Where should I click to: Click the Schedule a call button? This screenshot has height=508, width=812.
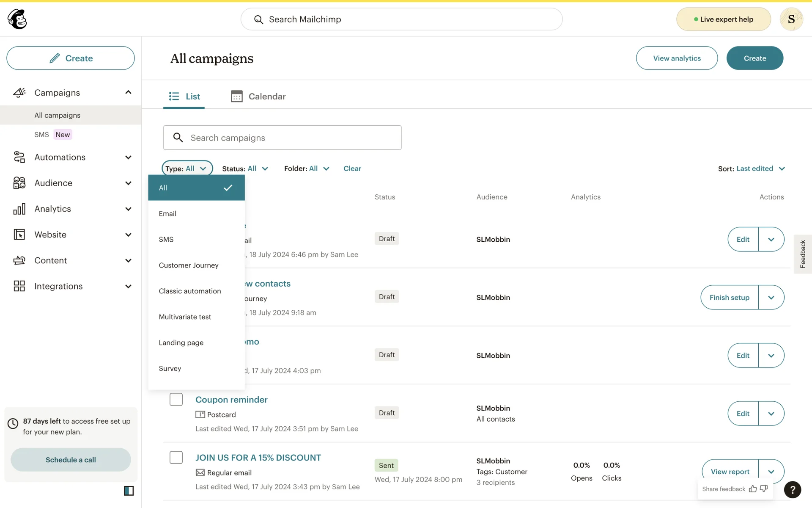[71, 460]
